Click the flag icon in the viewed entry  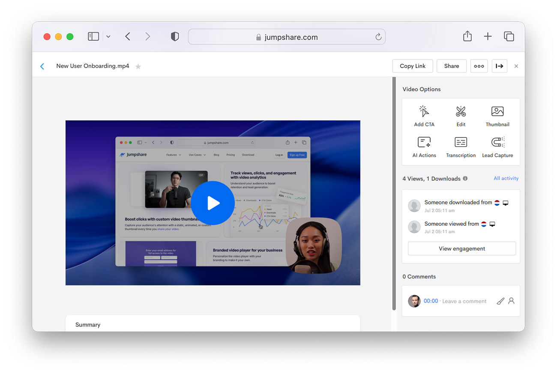484,224
